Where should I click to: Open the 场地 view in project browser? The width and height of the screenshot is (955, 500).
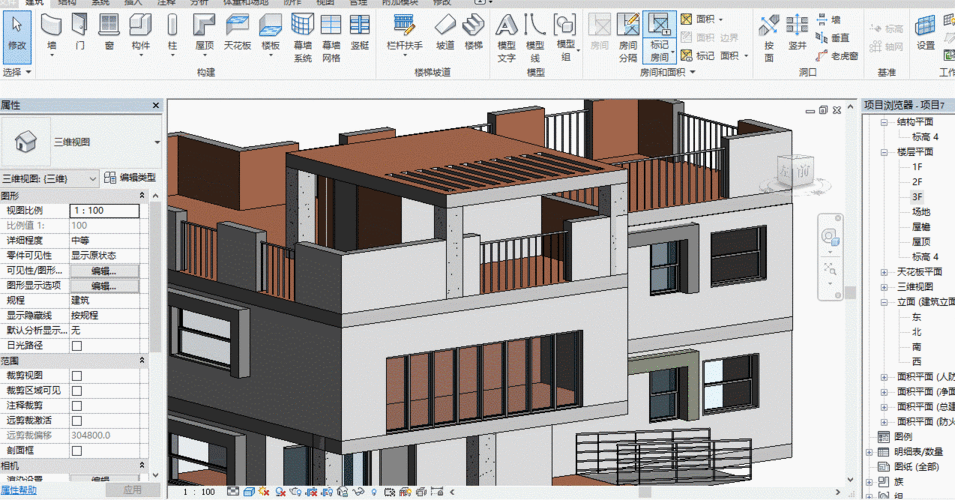[x=921, y=212]
